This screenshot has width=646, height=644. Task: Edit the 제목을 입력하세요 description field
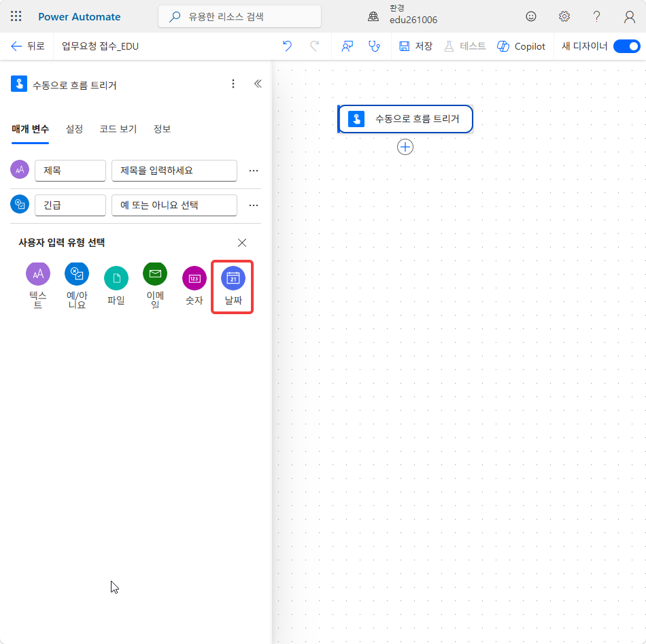174,171
